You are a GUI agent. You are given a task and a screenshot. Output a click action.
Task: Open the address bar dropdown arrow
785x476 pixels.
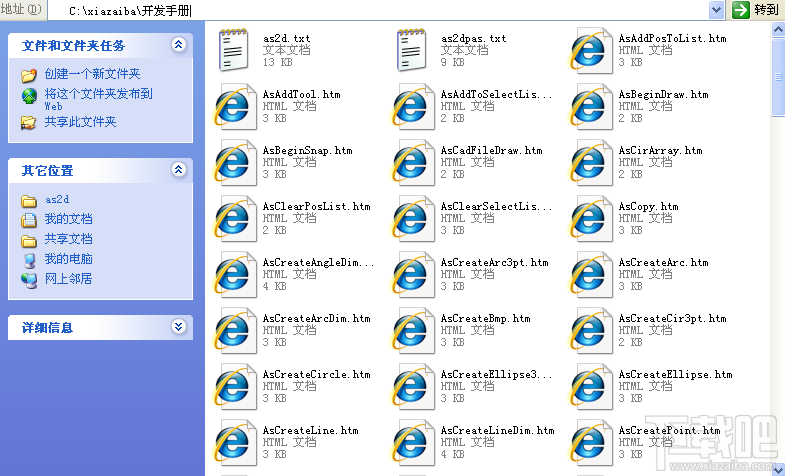coord(717,10)
